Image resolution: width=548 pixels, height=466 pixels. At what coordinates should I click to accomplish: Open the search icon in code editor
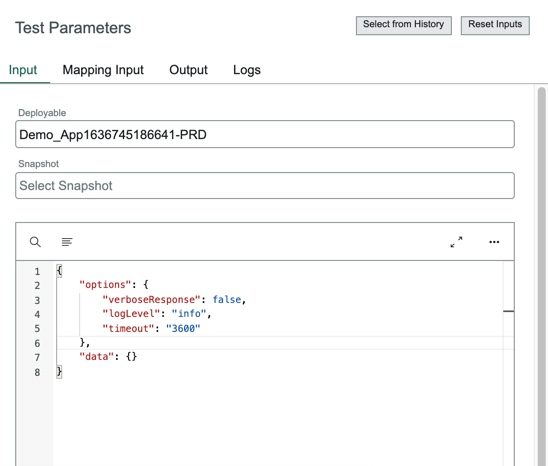tap(35, 242)
